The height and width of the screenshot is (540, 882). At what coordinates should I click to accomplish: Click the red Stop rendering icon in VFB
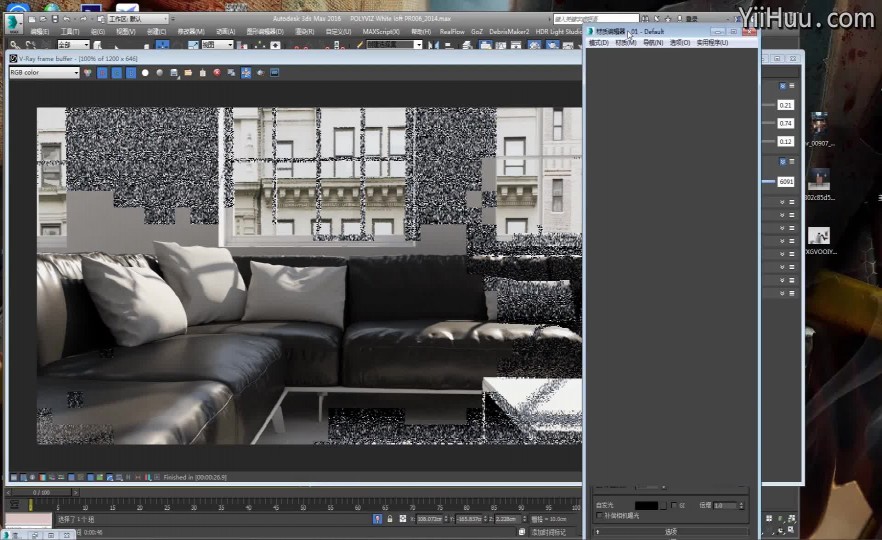[217, 73]
